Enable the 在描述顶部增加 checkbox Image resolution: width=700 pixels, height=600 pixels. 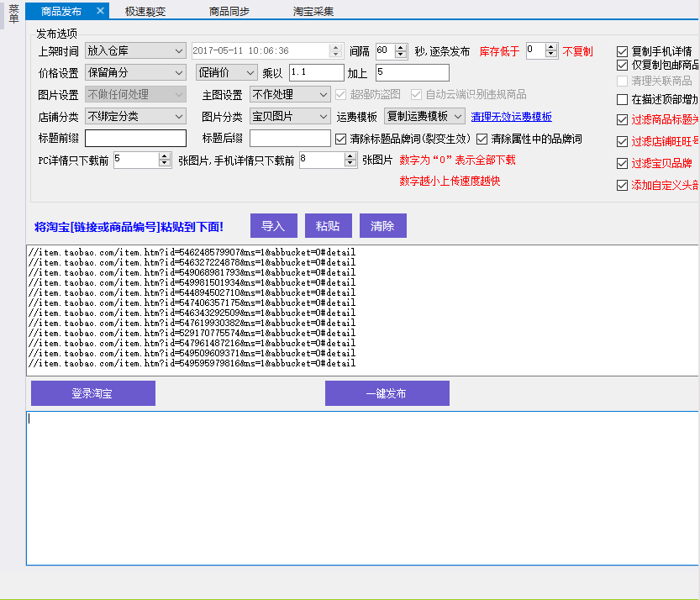click(x=623, y=100)
